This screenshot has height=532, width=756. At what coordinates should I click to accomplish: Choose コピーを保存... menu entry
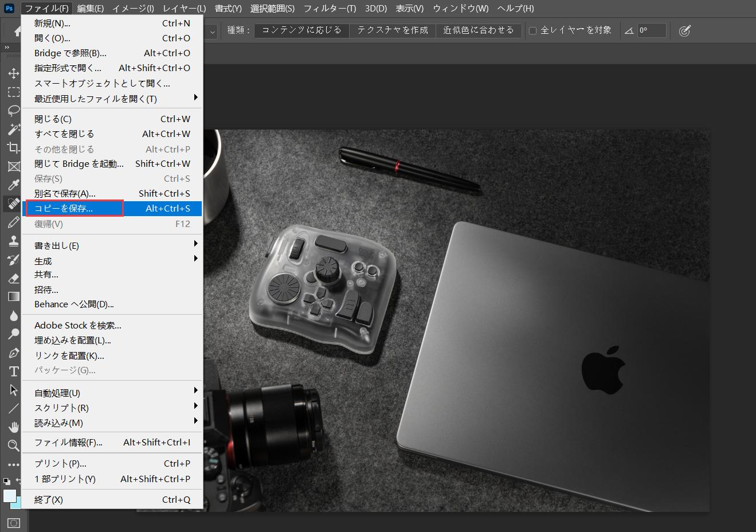pyautogui.click(x=112, y=209)
